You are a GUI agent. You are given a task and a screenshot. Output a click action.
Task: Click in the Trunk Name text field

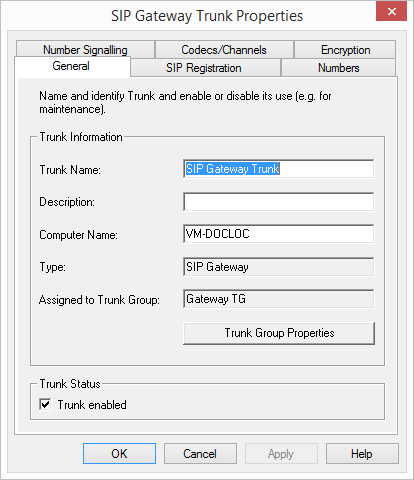[x=279, y=169]
